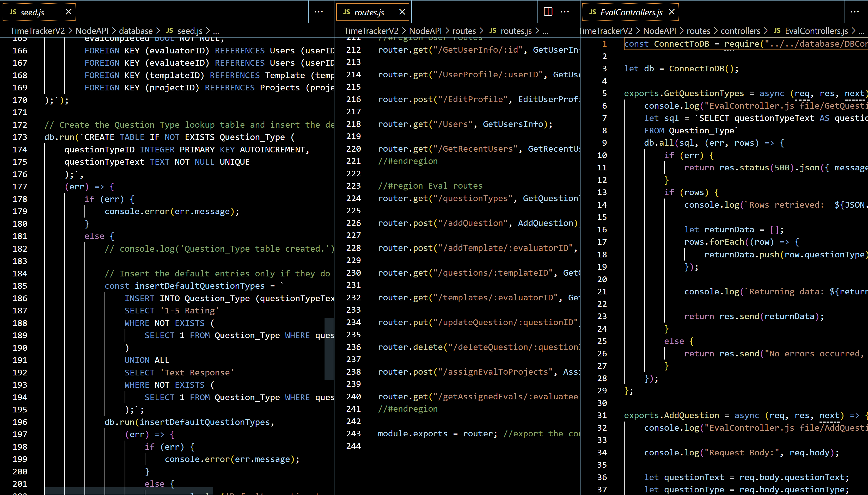Viewport: 868px width, 495px height.
Task: Place cursor on 'questionTypeText TEXT NOT NULL UNIQUE'
Action: click(x=157, y=162)
